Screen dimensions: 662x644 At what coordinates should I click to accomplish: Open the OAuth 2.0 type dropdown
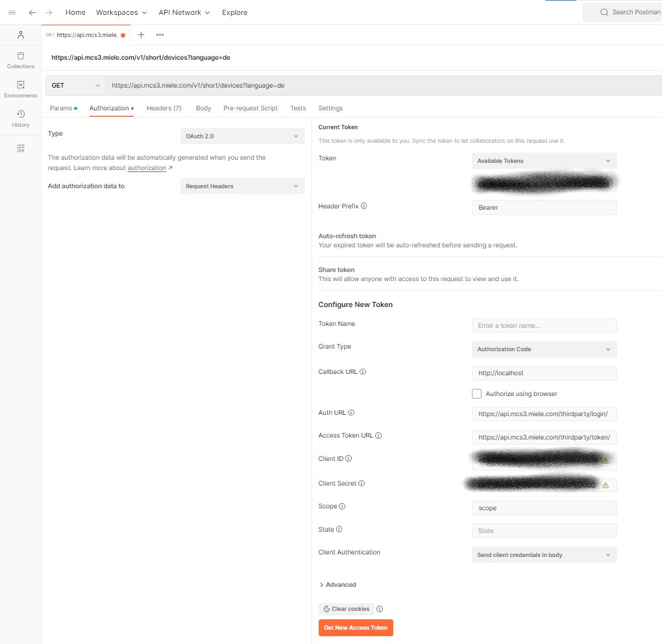[242, 136]
